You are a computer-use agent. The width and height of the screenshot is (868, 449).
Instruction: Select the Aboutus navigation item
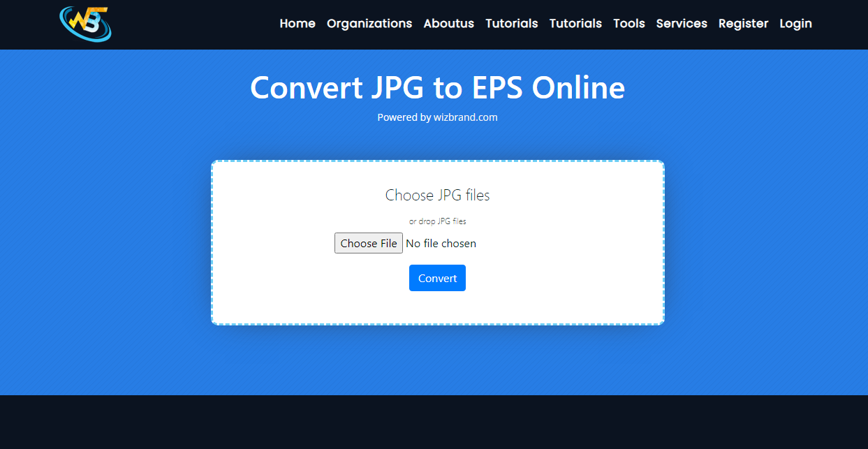(x=448, y=24)
